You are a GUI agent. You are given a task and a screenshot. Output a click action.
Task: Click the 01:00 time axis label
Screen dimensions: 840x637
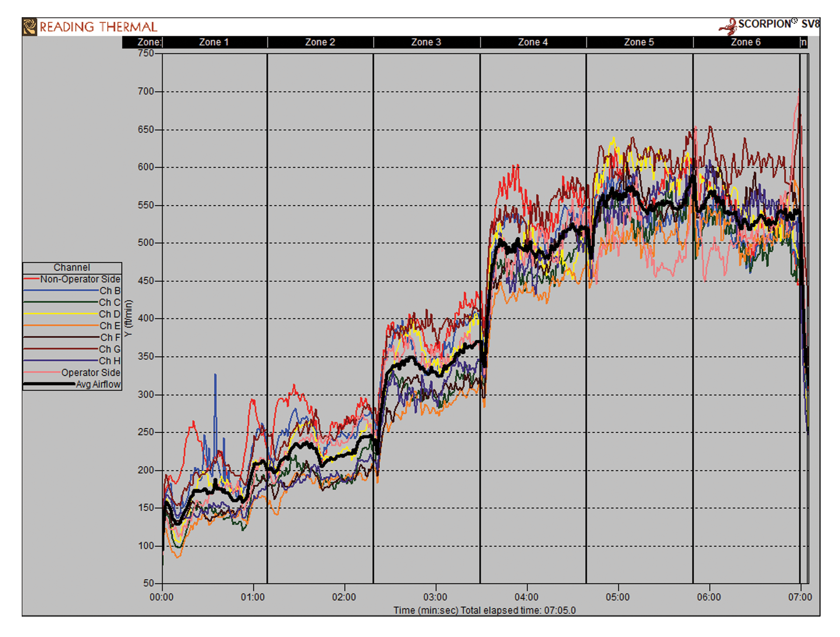pyautogui.click(x=253, y=597)
